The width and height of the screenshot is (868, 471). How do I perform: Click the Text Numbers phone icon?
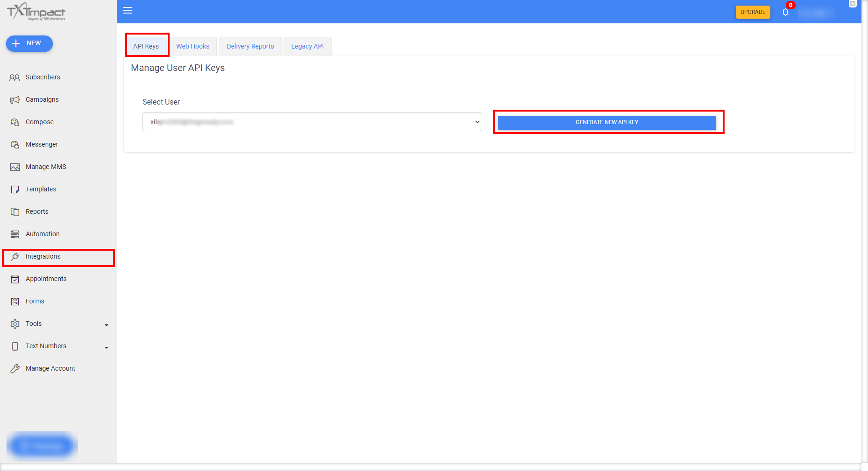(x=15, y=346)
